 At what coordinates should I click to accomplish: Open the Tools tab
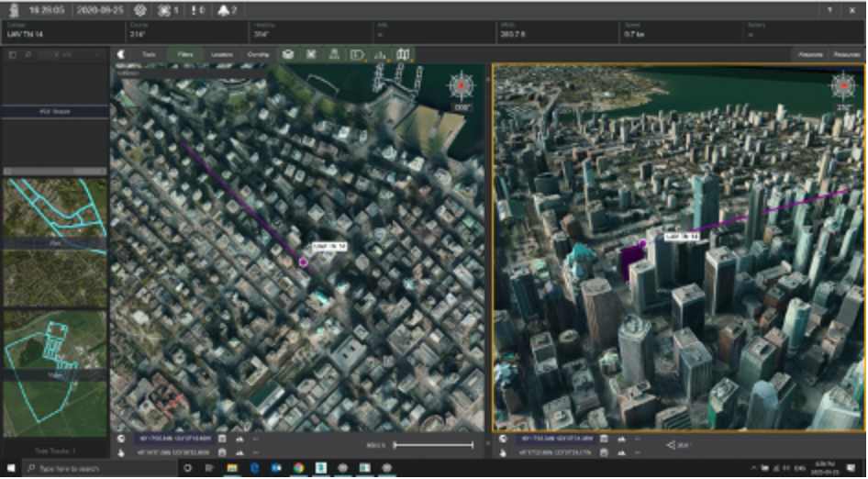tap(148, 54)
